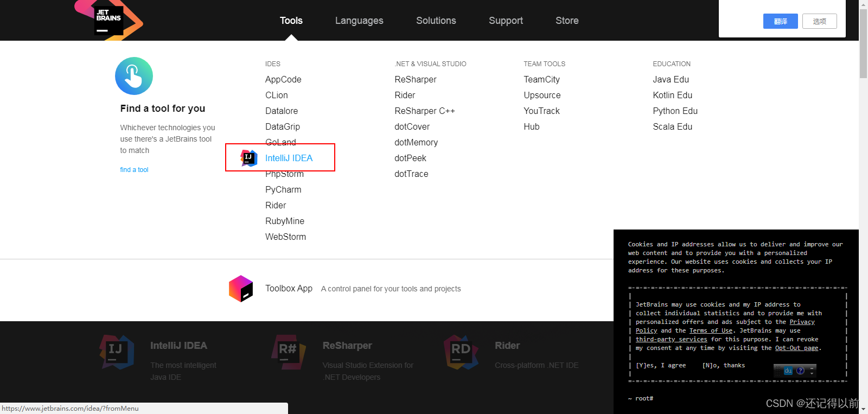Click the dimmed ReSharper product title
The height and width of the screenshot is (414, 868).
tap(347, 346)
